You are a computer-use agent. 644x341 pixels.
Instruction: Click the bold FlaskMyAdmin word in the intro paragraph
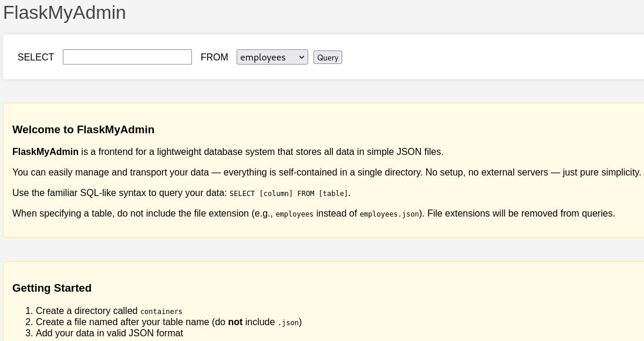[45, 152]
